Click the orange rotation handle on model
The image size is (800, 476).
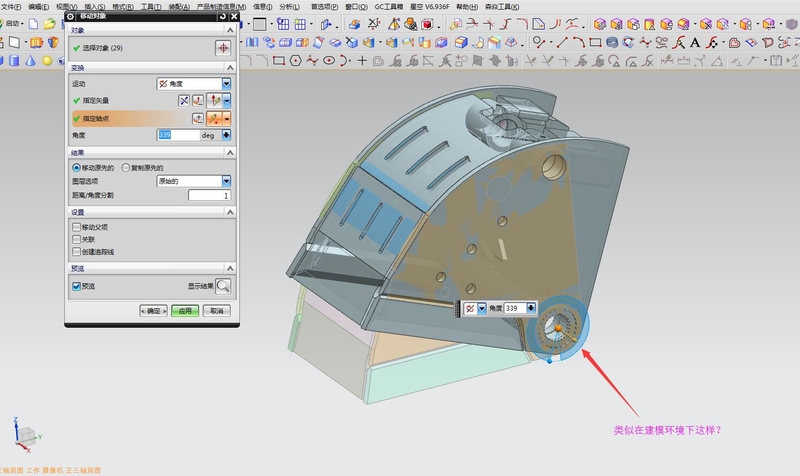[559, 329]
